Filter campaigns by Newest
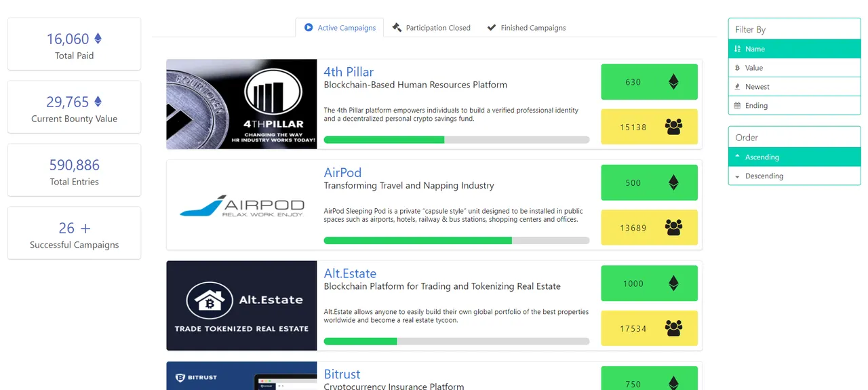 click(794, 87)
